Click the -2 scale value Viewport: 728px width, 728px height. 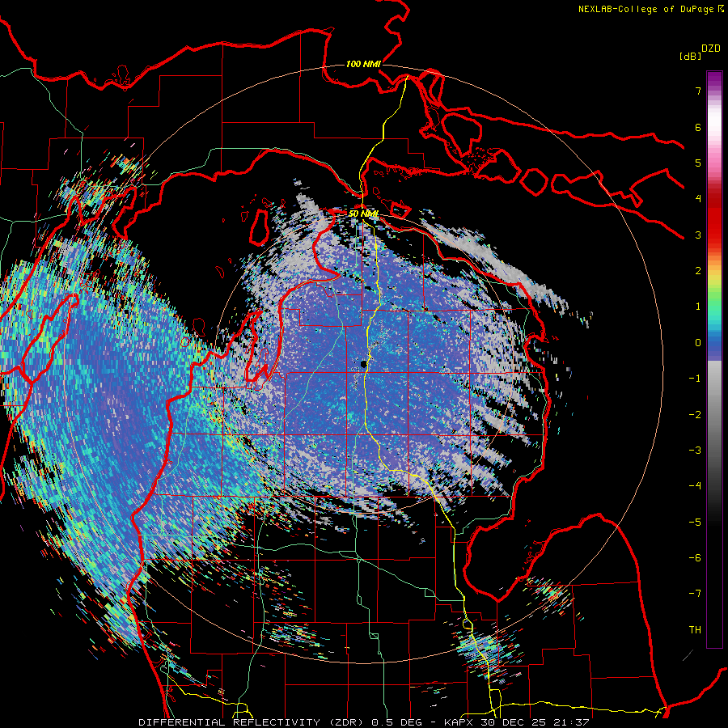pyautogui.click(x=695, y=415)
